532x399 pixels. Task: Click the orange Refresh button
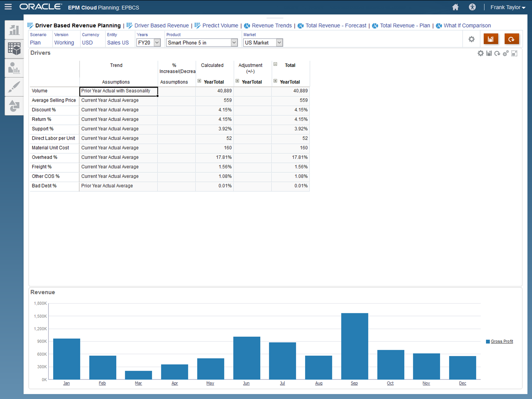click(x=511, y=39)
